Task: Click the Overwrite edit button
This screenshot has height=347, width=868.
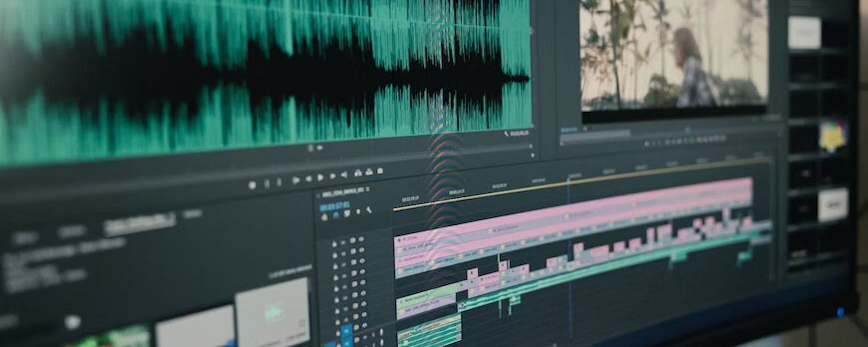Action: pyautogui.click(x=369, y=172)
